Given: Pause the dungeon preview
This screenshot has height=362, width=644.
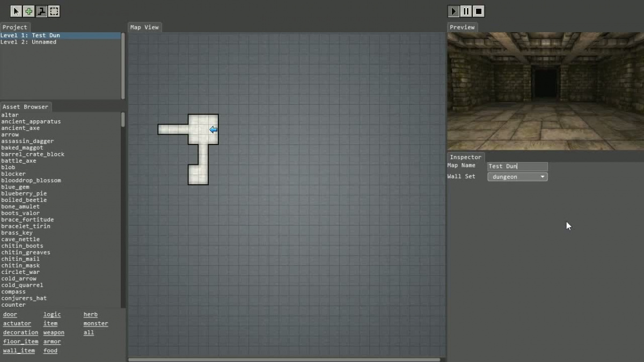Looking at the screenshot, I should 466,11.
